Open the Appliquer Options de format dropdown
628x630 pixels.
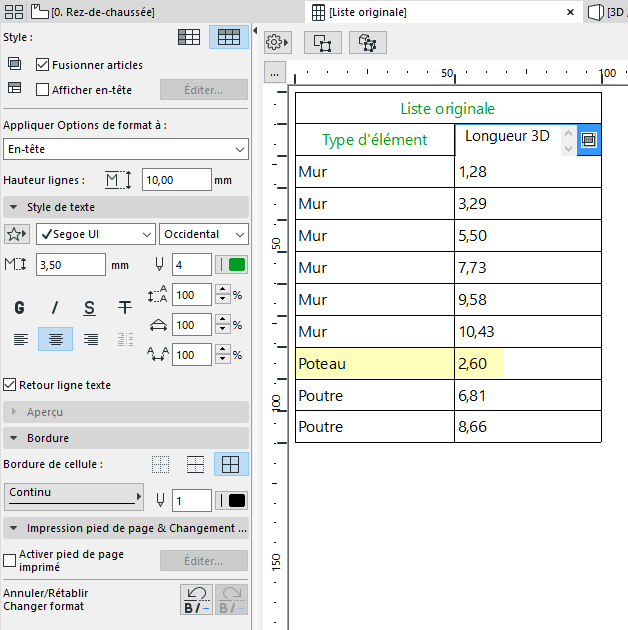click(x=126, y=149)
